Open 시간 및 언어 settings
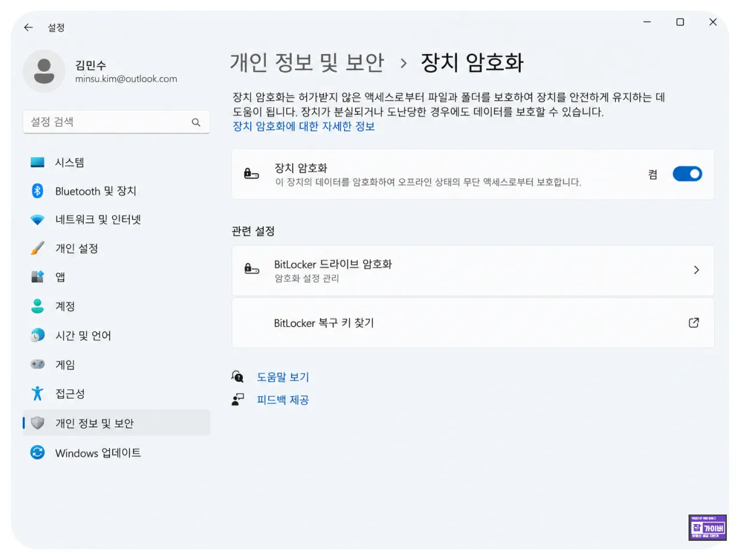This screenshot has height=560, width=740. (116, 335)
